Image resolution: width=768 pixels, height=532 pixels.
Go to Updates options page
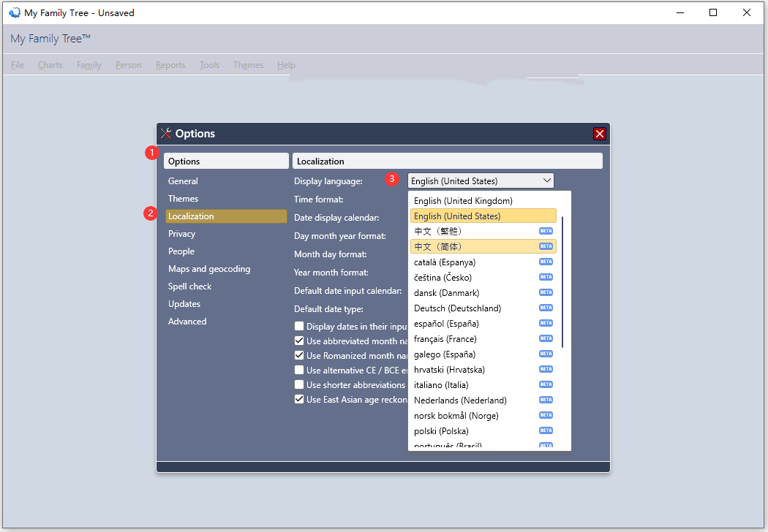[x=226, y=304]
